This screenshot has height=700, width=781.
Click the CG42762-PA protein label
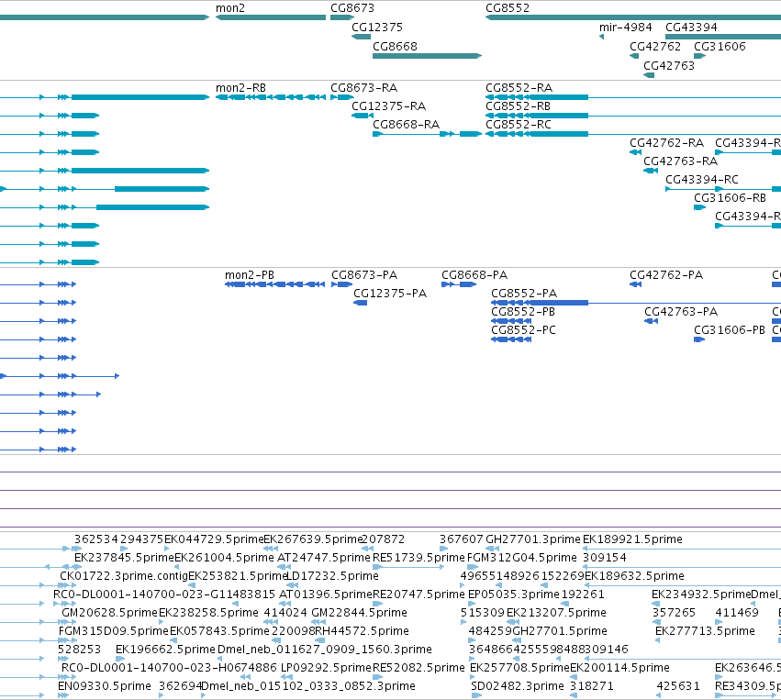click(x=666, y=275)
